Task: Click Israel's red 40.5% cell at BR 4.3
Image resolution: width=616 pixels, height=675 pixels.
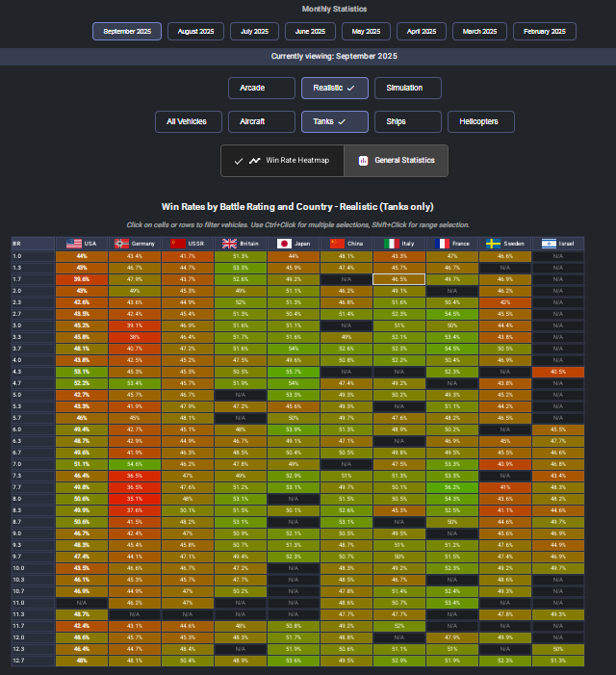Action: pos(557,371)
